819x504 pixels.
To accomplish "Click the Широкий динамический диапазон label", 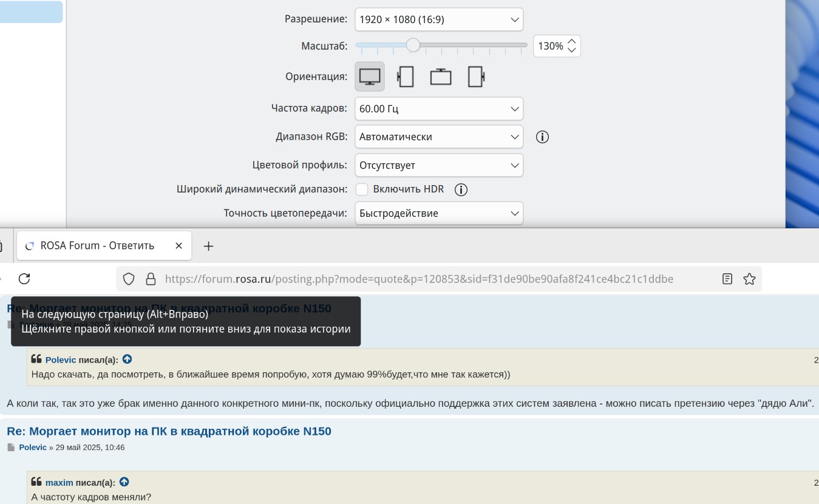I will point(262,189).
